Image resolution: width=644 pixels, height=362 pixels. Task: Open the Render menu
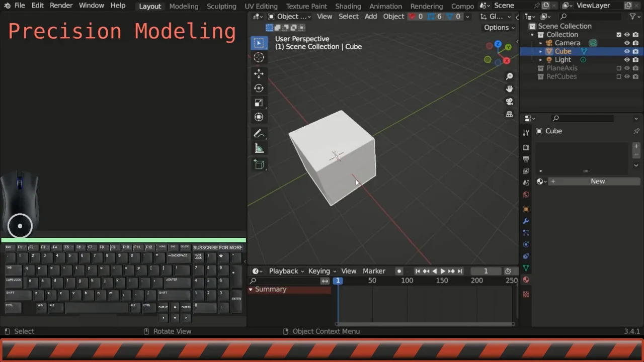click(61, 6)
